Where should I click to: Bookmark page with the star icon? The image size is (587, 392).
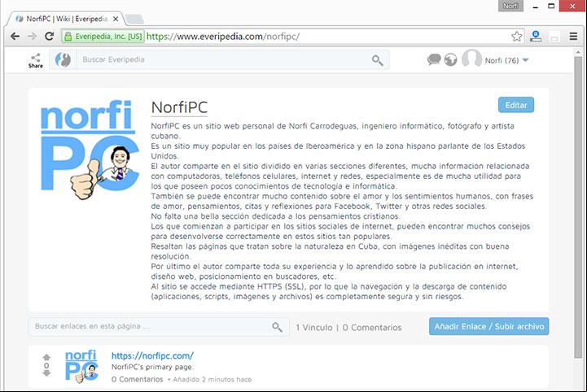[x=517, y=37]
